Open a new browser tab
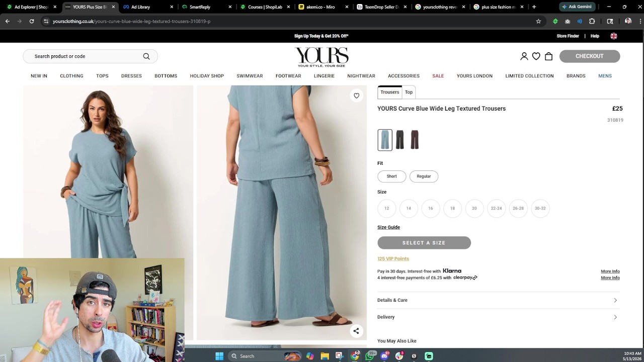The width and height of the screenshot is (644, 362). 534,7
